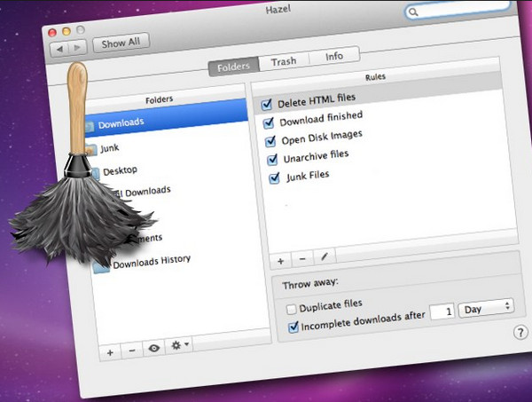The image size is (532, 402).
Task: Click the eye preview icon below folders
Action: pyautogui.click(x=155, y=350)
